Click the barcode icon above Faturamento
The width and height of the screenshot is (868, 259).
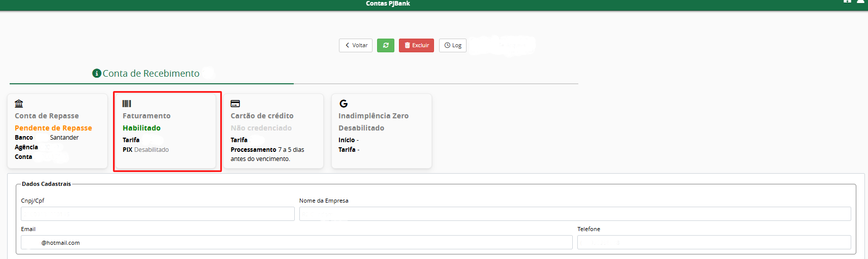pyautogui.click(x=127, y=104)
